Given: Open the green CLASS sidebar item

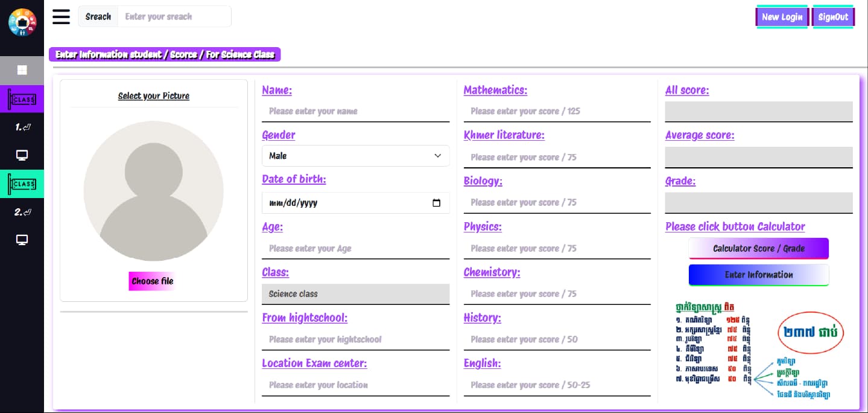Looking at the screenshot, I should coord(22,184).
